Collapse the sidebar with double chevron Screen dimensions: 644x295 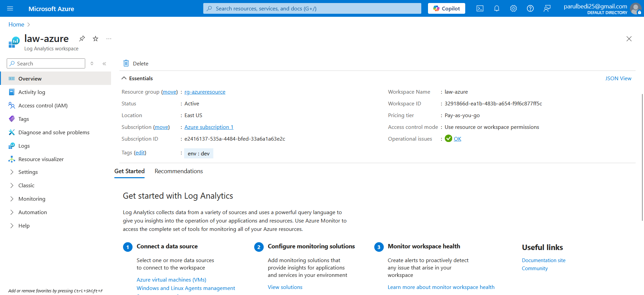pos(104,63)
